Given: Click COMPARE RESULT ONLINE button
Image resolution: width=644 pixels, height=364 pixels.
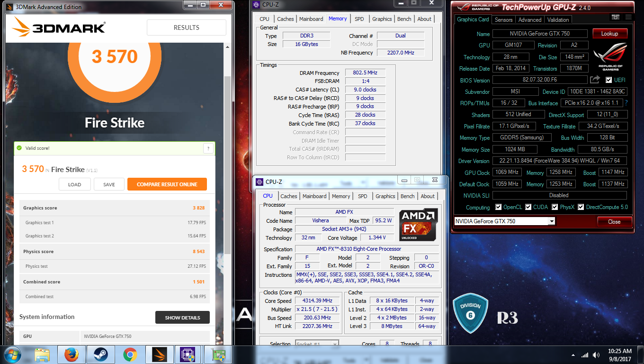Looking at the screenshot, I should (167, 184).
